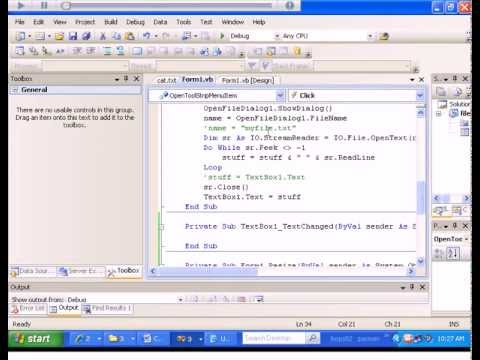Image resolution: width=480 pixels, height=360 pixels.
Task: Click the Add New Item toolbar icon
Action: 40,36
